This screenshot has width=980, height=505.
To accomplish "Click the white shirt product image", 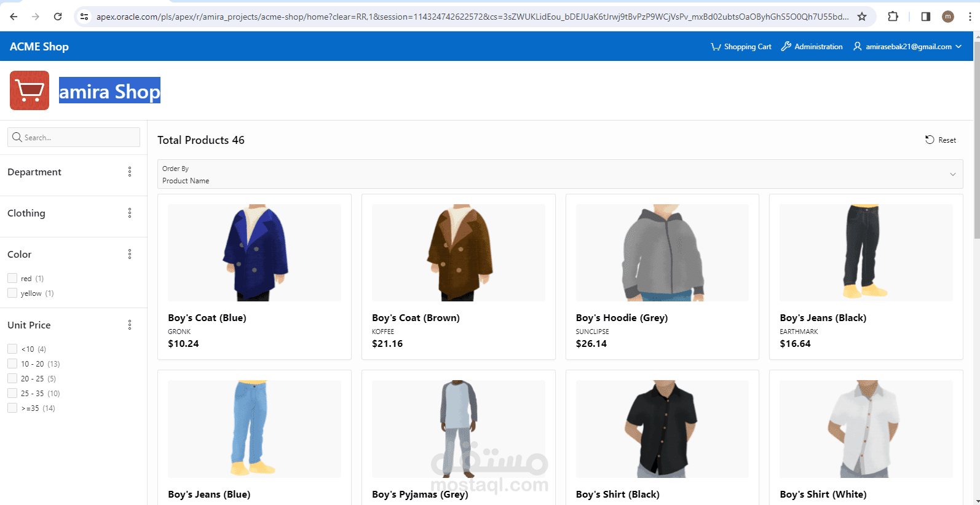I will click(x=866, y=429).
